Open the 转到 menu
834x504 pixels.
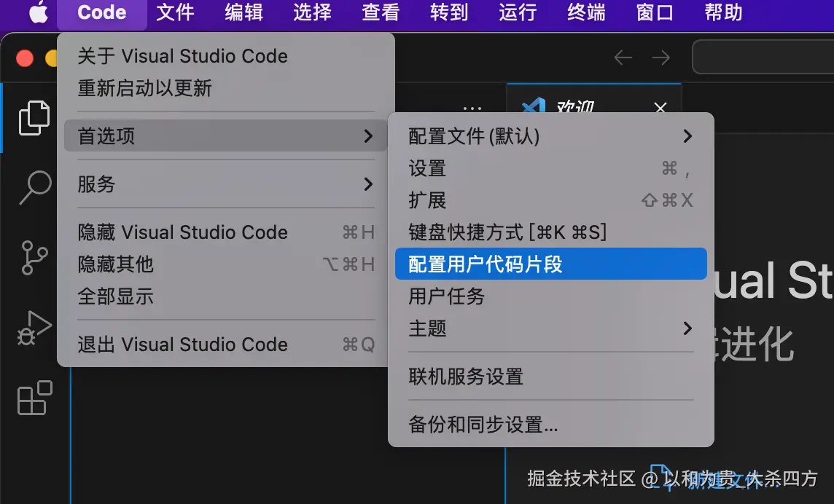pos(450,12)
